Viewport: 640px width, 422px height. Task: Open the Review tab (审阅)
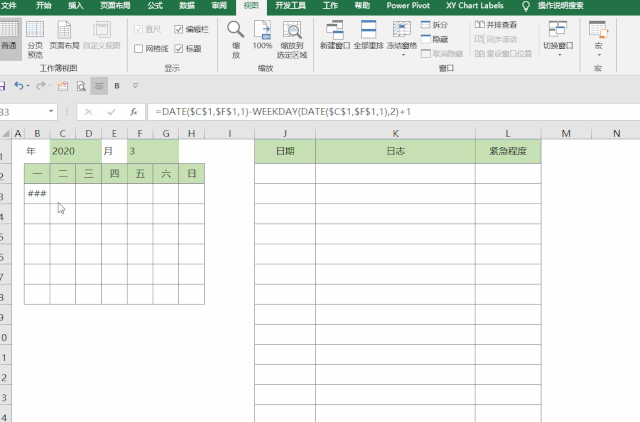pyautogui.click(x=219, y=6)
